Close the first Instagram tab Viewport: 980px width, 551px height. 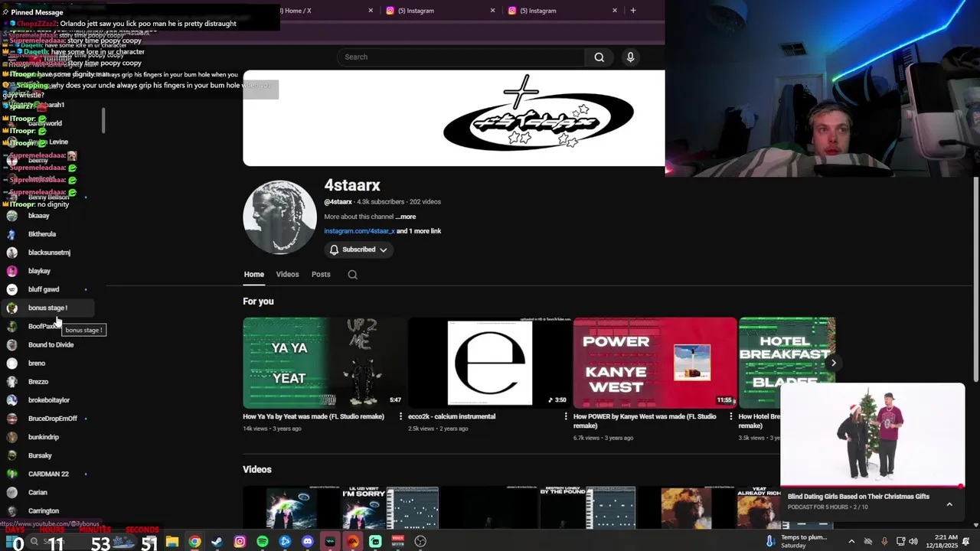click(x=492, y=11)
